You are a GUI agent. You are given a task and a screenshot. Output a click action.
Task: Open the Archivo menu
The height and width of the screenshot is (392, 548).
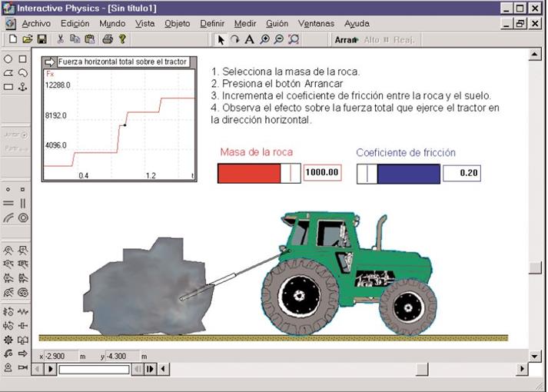[x=36, y=24]
